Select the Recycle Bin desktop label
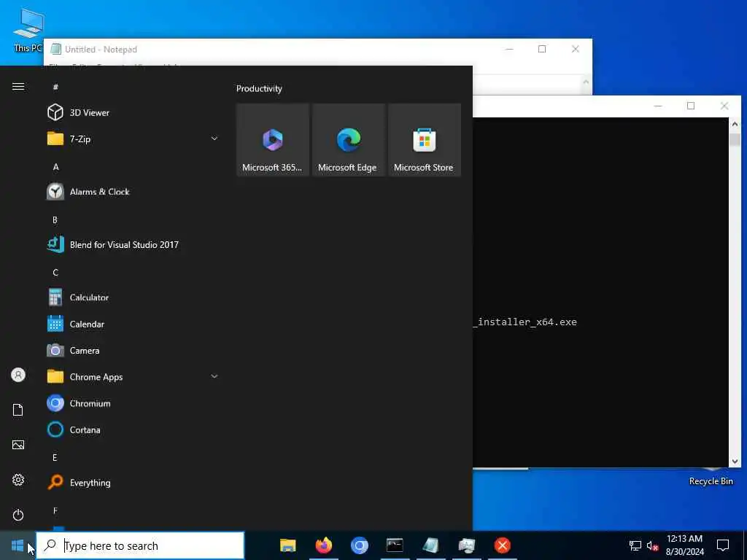 coord(711,481)
